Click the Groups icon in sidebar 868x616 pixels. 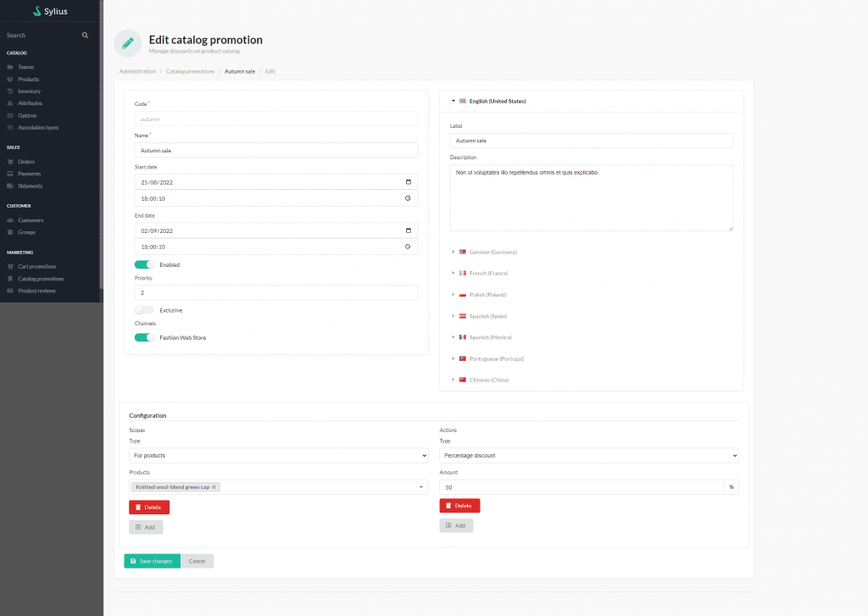click(x=10, y=232)
